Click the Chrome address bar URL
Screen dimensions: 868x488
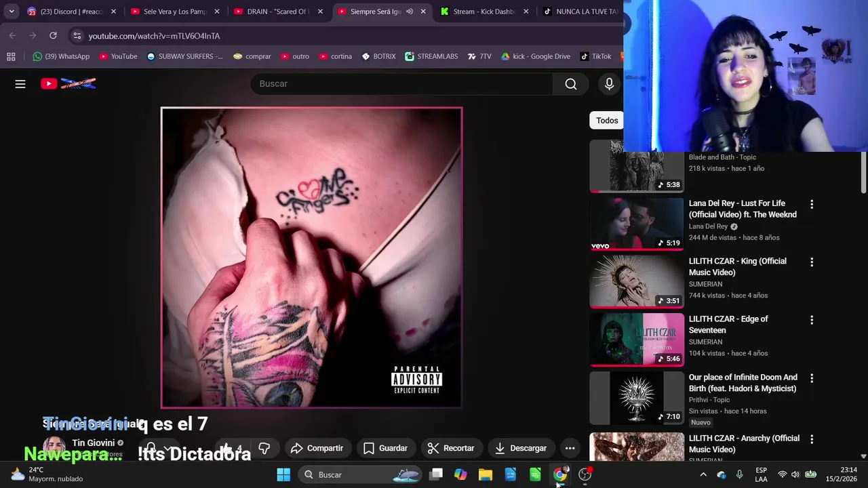pyautogui.click(x=154, y=36)
